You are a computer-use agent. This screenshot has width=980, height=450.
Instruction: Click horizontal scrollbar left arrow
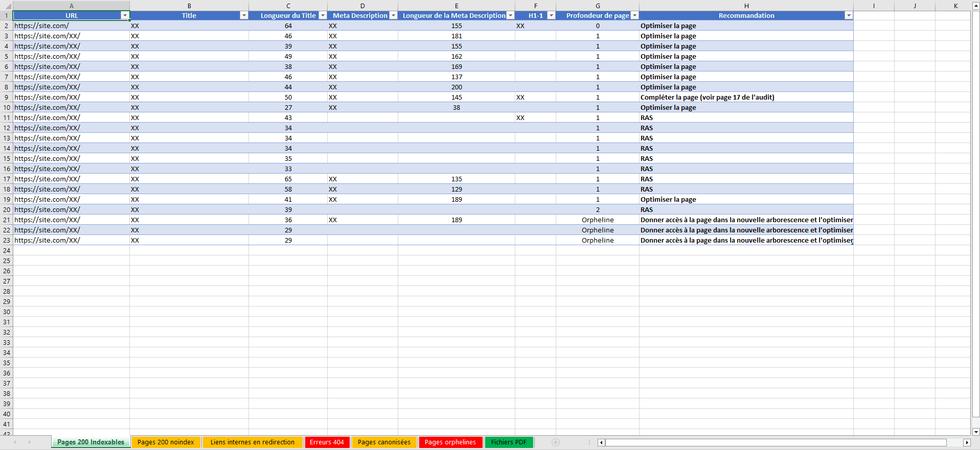pyautogui.click(x=602, y=442)
